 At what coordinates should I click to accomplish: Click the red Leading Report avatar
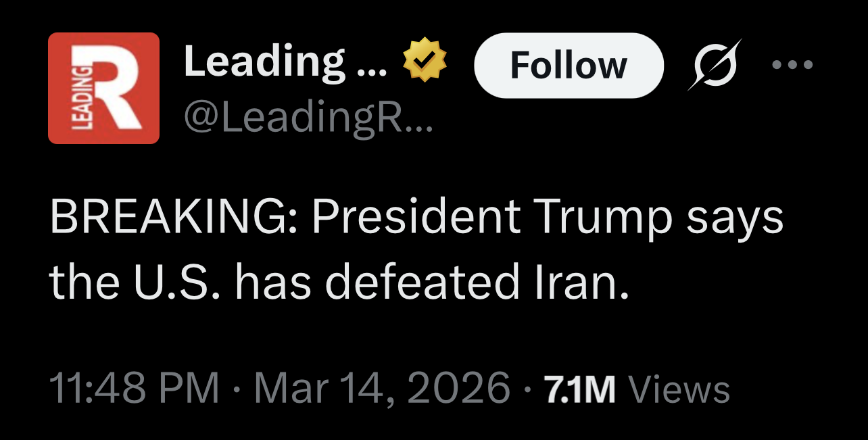(103, 88)
